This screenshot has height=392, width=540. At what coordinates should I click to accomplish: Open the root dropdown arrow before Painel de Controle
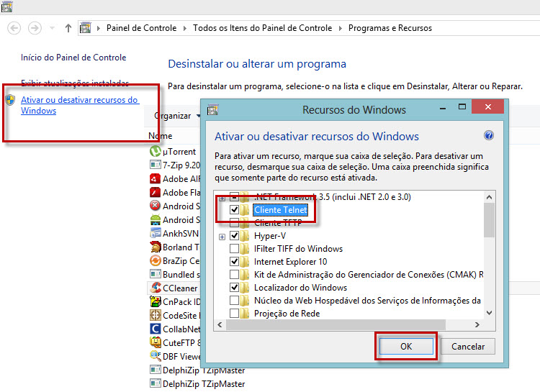[x=99, y=28]
